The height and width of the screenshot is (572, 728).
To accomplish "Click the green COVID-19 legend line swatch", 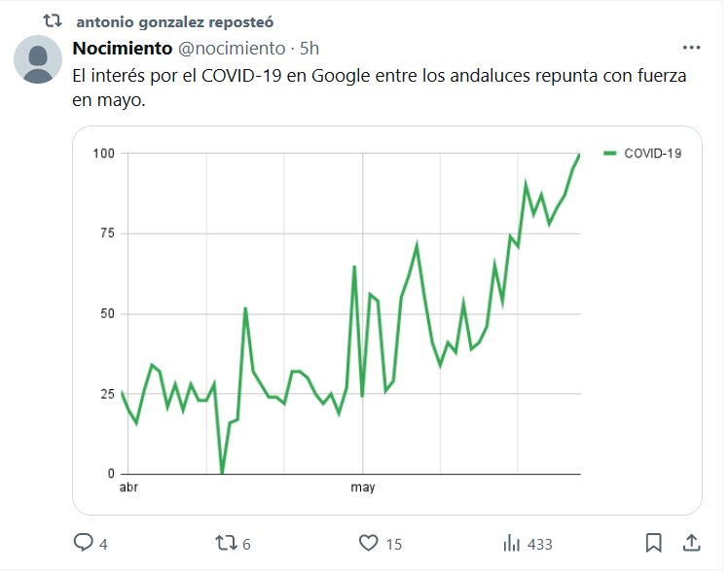I will click(x=610, y=153).
